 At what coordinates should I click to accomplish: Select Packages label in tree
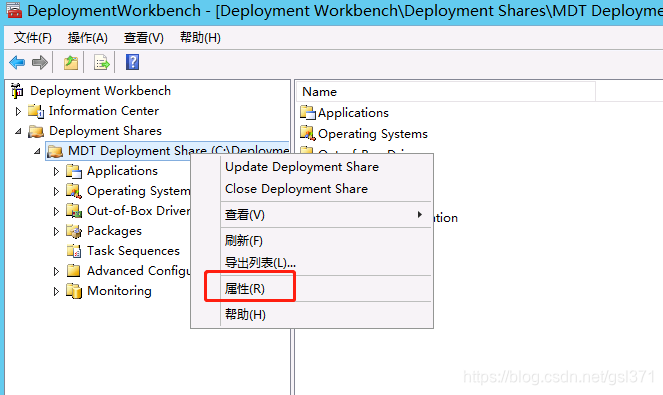click(114, 231)
